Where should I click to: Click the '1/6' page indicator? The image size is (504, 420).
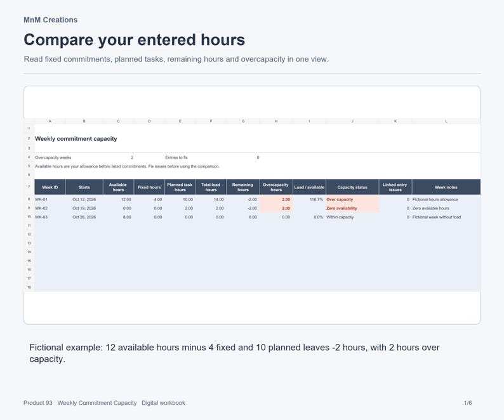468,403
